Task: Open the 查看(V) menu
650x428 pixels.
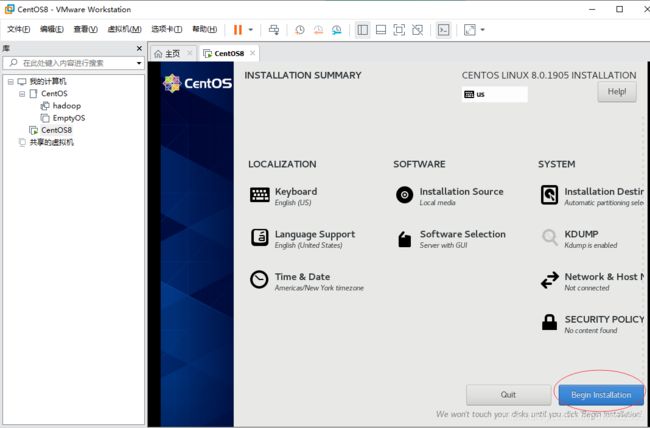Action: point(85,29)
